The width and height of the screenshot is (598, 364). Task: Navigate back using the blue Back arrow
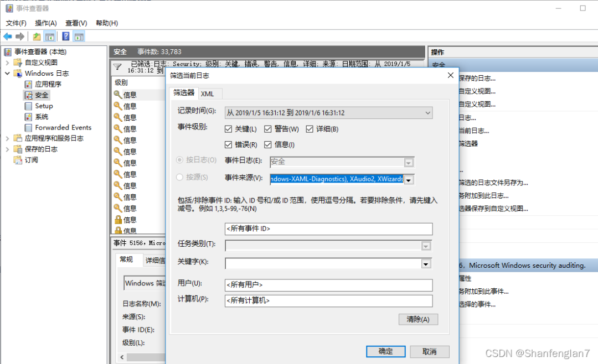coord(7,37)
